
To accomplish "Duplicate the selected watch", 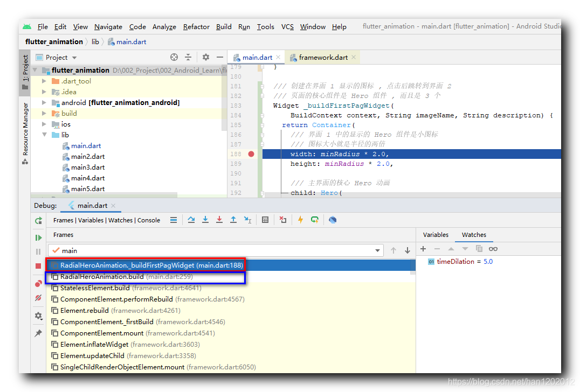I will [479, 249].
